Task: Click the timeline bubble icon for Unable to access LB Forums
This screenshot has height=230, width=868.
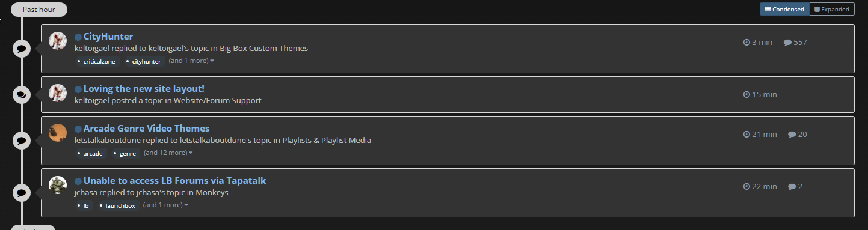Action: point(22,193)
